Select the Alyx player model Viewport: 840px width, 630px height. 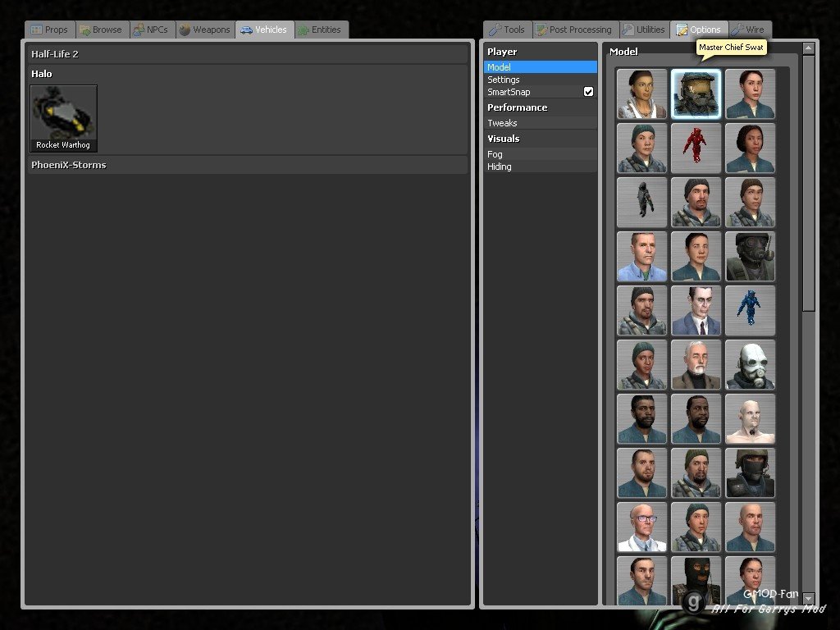pyautogui.click(x=641, y=94)
